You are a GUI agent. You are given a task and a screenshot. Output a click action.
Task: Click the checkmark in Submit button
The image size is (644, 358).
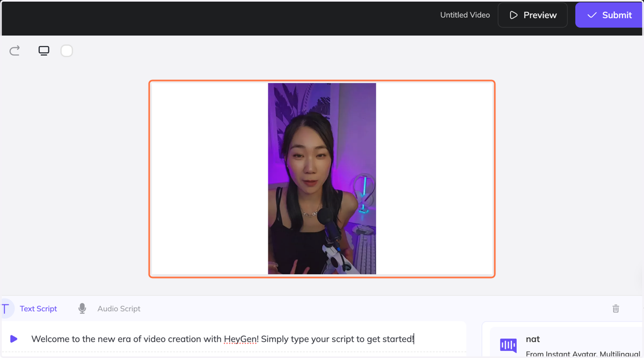coord(592,15)
